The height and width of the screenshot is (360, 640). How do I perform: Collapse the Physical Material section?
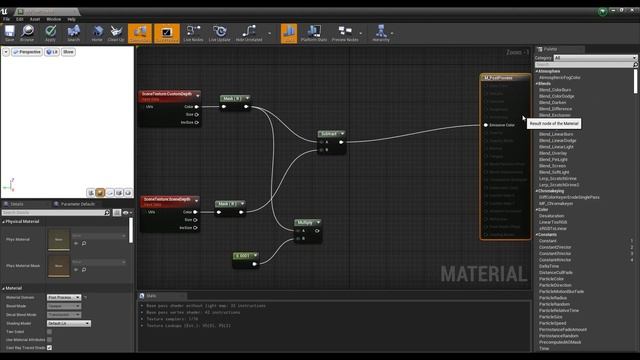(4, 222)
